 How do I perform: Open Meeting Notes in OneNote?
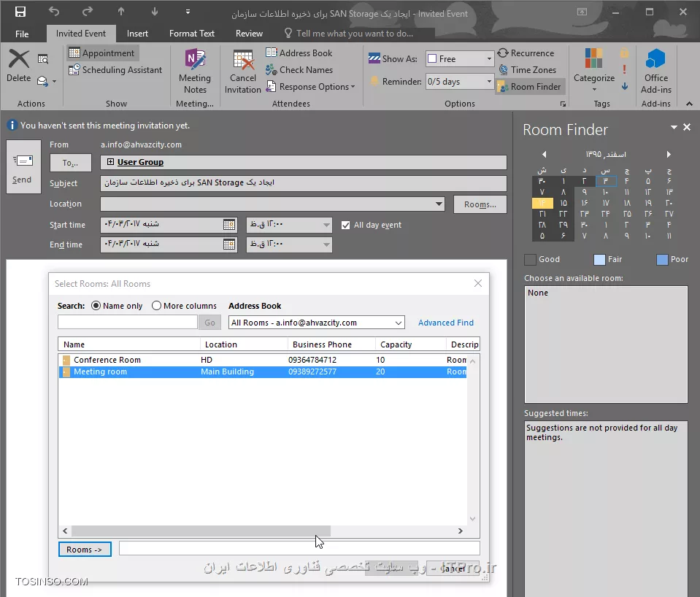pyautogui.click(x=195, y=72)
